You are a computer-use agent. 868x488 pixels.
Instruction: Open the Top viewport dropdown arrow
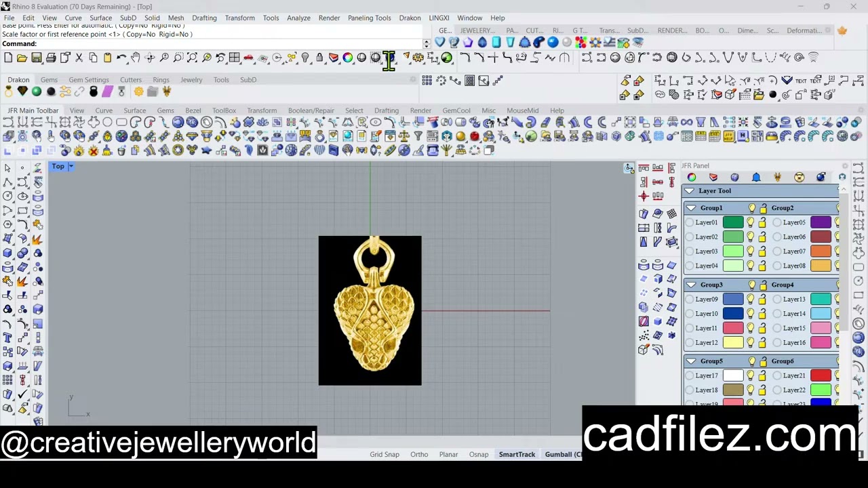(71, 167)
